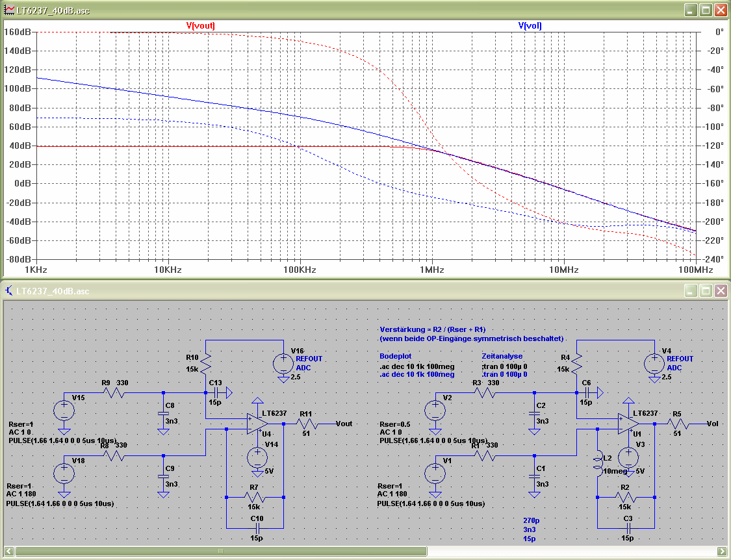Viewport: 731px width, 560px height.
Task: Click the horizontal scrollbar thumb
Action: 221,551
